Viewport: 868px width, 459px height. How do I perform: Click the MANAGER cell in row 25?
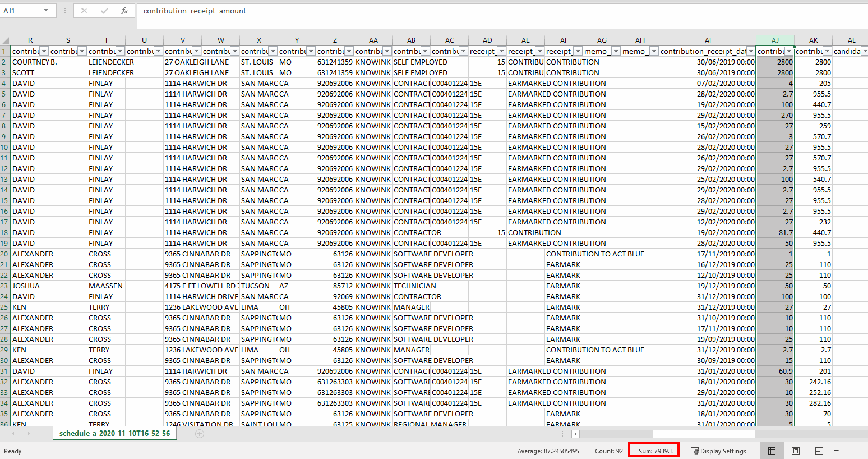click(411, 307)
